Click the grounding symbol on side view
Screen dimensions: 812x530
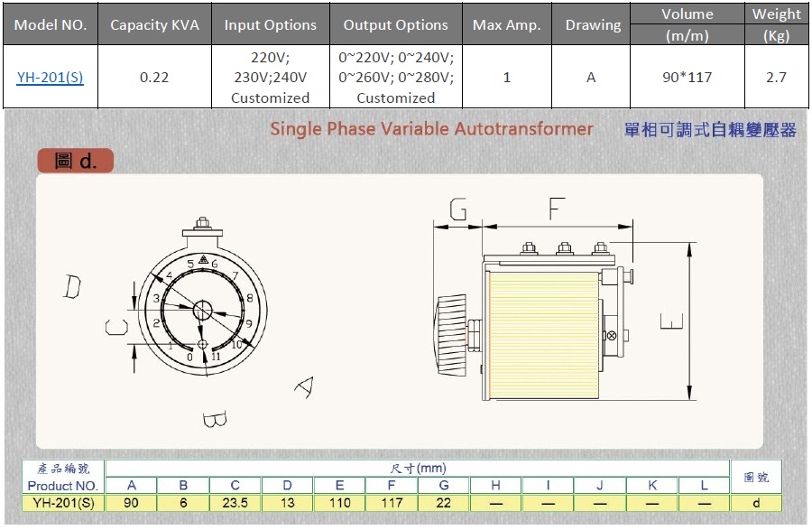(x=612, y=334)
